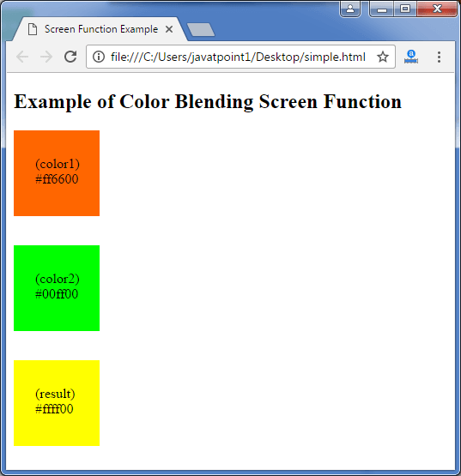461x476 pixels.
Task: Maximize the browser window
Action: (405, 9)
